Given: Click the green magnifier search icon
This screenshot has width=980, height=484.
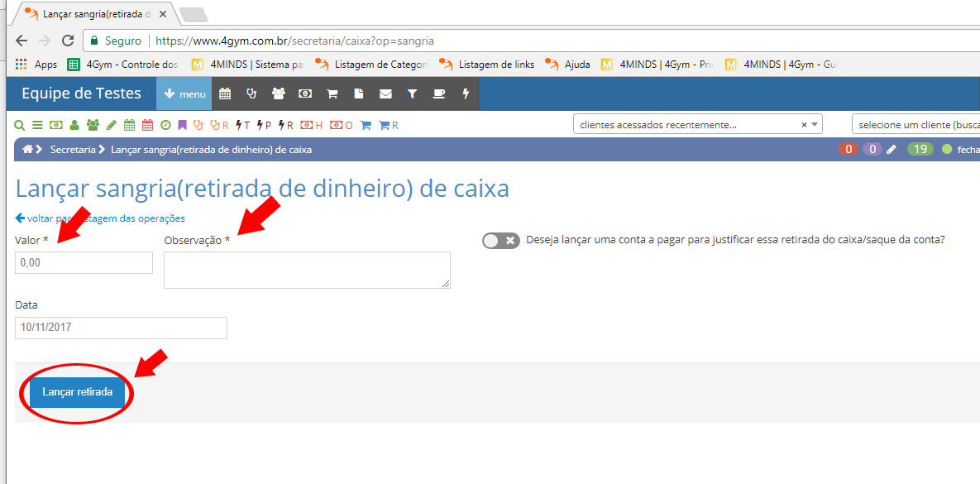Looking at the screenshot, I should [20, 125].
